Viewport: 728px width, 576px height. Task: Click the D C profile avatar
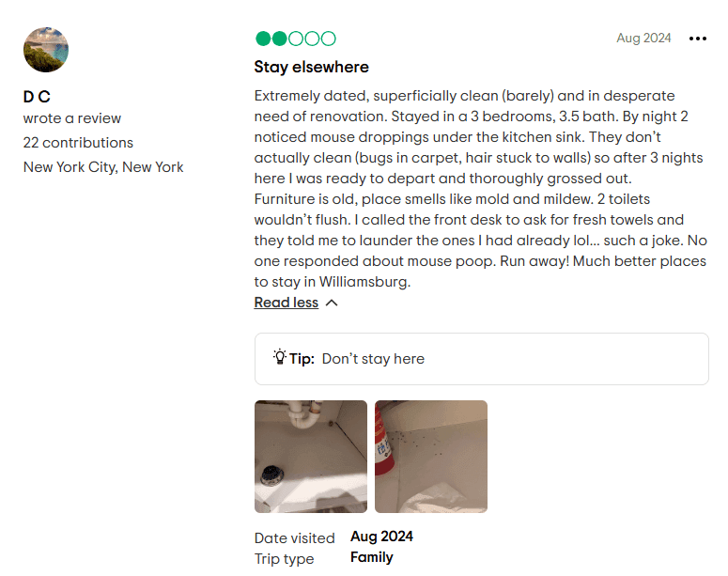point(46,50)
